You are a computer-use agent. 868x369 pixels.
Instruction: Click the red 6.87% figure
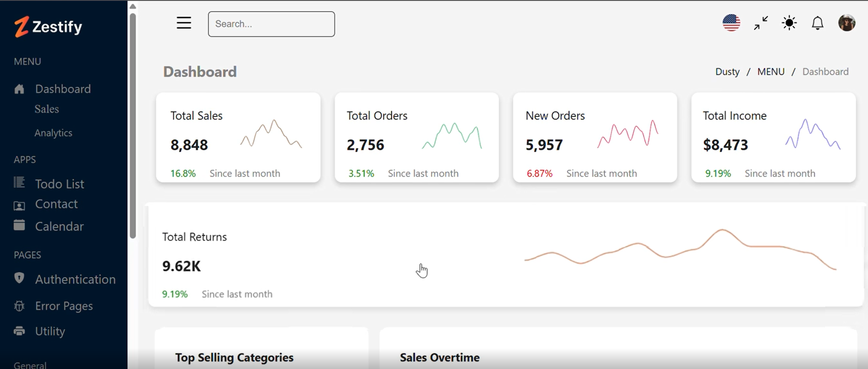[x=540, y=174]
